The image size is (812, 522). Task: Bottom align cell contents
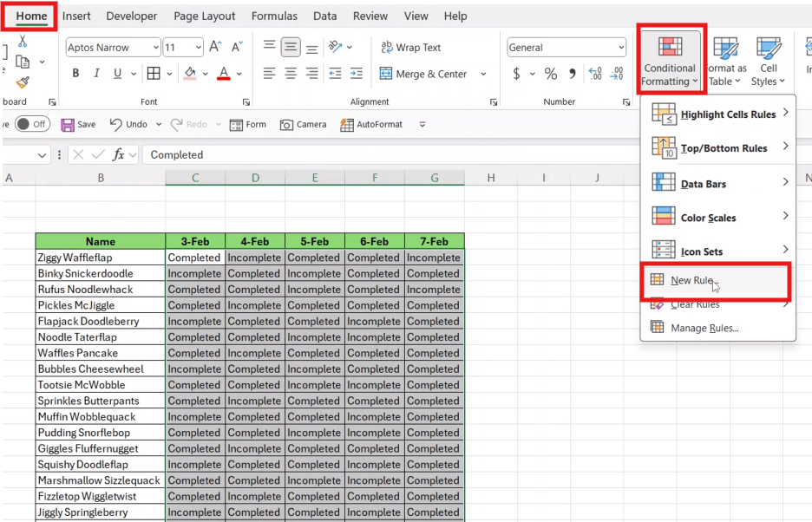click(311, 49)
